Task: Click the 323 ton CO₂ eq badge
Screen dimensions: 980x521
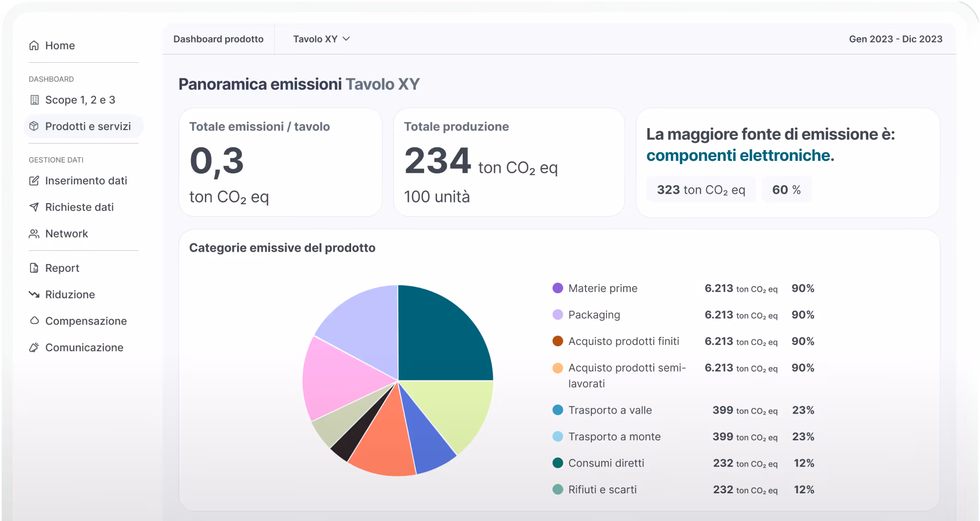Action: point(700,189)
